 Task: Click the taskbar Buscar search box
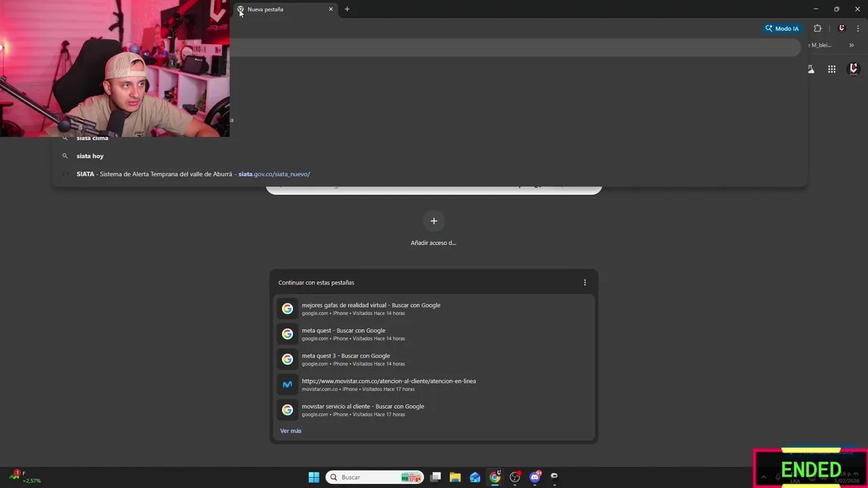tap(374, 477)
